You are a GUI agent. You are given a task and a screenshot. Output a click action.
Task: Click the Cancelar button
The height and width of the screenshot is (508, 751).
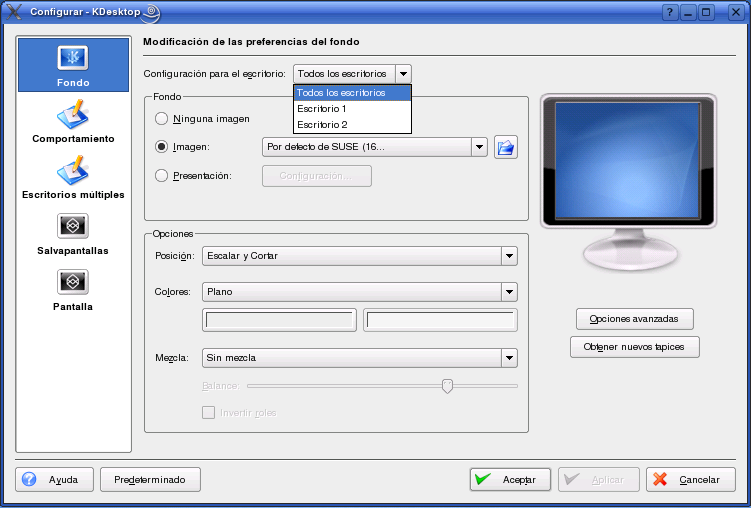tap(691, 480)
